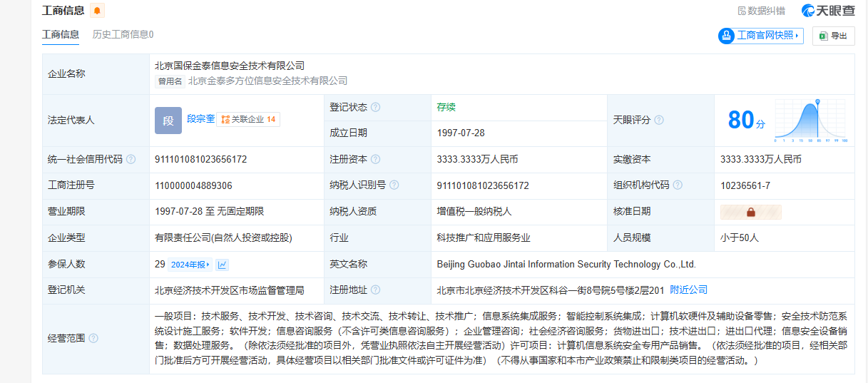The height and width of the screenshot is (383, 868).
Task: Click paid-in capital value under 实缴资本
Action: [761, 159]
